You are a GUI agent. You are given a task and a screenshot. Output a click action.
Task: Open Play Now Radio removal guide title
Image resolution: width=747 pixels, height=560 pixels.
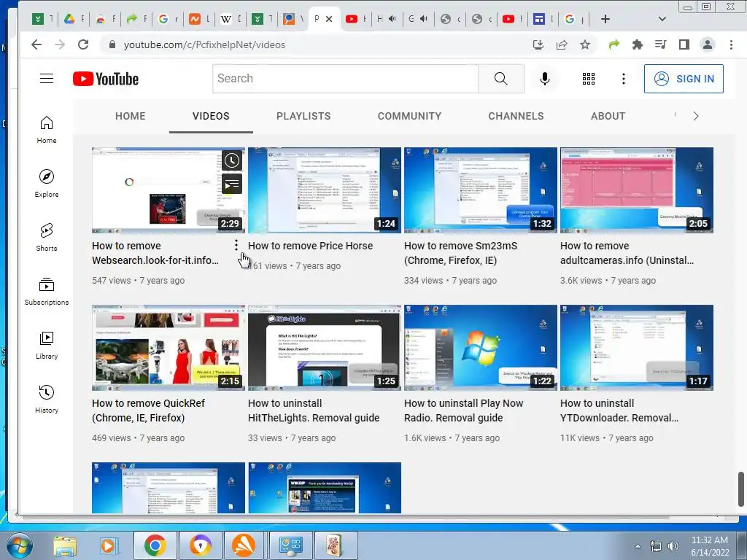tap(463, 411)
